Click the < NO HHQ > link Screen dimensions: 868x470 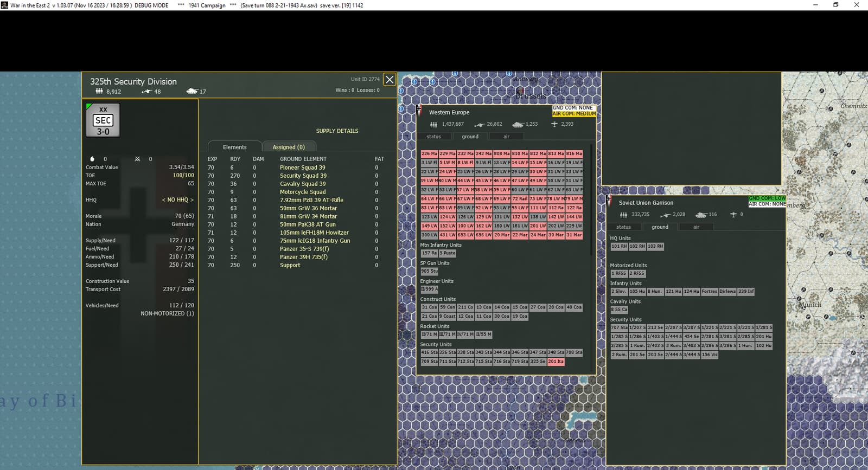point(178,200)
